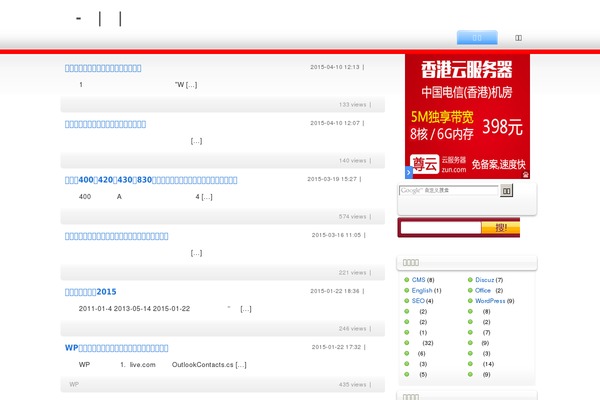This screenshot has width=600, height=400.
Task: Click the date '2015-03-19 15:27'
Action: click(x=332, y=179)
